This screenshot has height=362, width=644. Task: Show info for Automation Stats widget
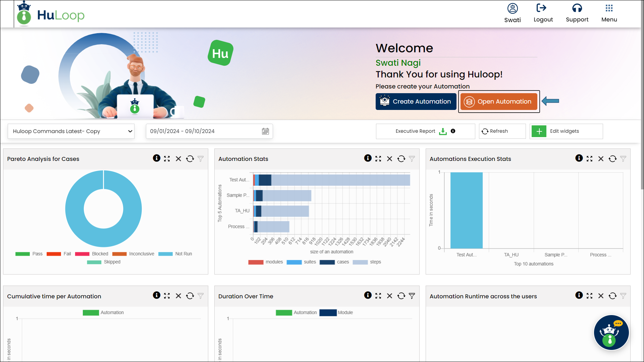(x=368, y=158)
